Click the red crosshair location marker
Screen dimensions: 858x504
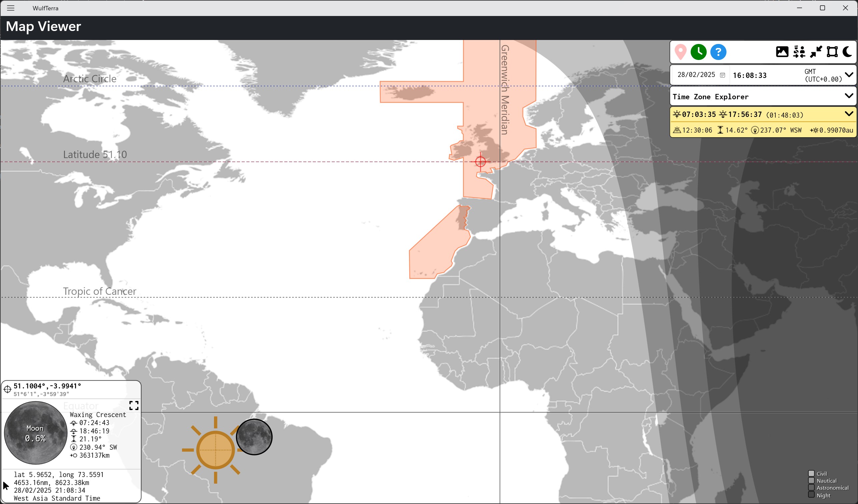tap(480, 162)
